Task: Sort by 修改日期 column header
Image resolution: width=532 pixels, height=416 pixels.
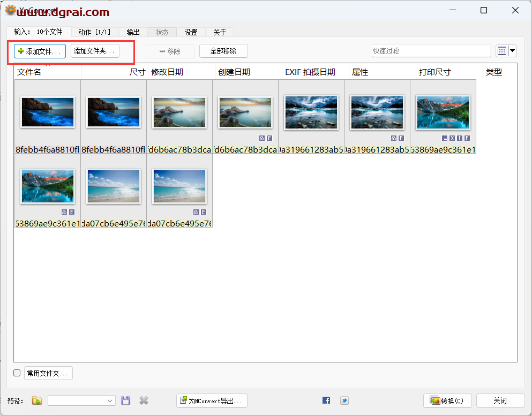Action: [182, 72]
